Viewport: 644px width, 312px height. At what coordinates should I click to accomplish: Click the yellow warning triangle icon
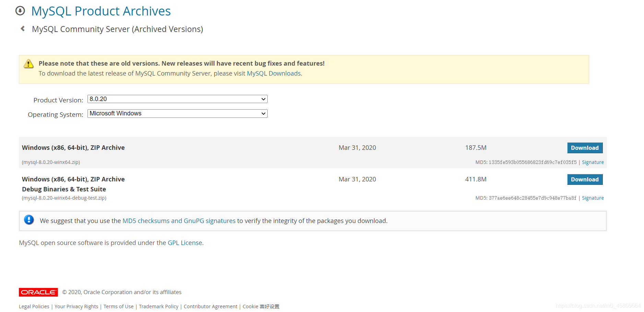[x=28, y=64]
